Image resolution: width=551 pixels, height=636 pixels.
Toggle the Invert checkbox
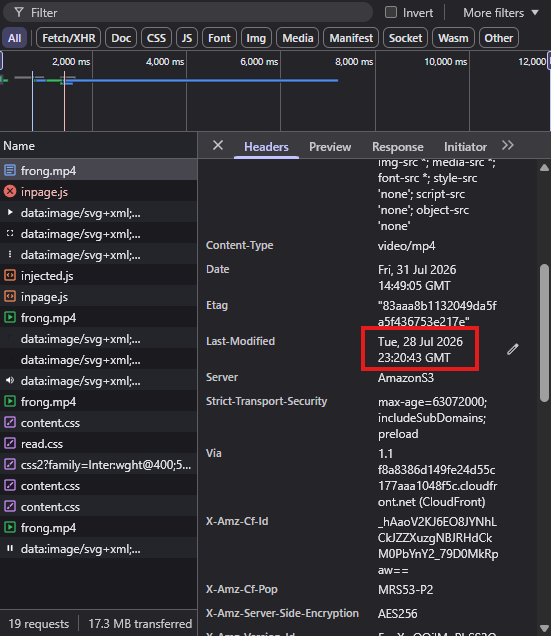tap(391, 12)
